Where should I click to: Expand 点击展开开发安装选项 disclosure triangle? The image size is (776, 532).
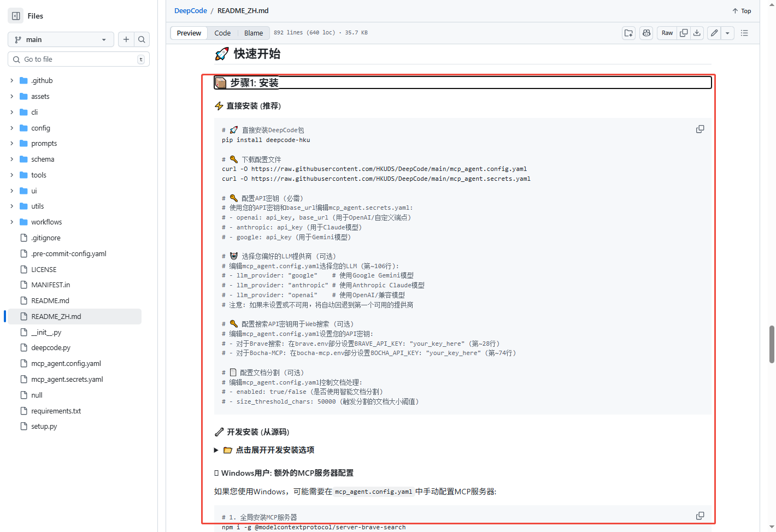(x=216, y=450)
